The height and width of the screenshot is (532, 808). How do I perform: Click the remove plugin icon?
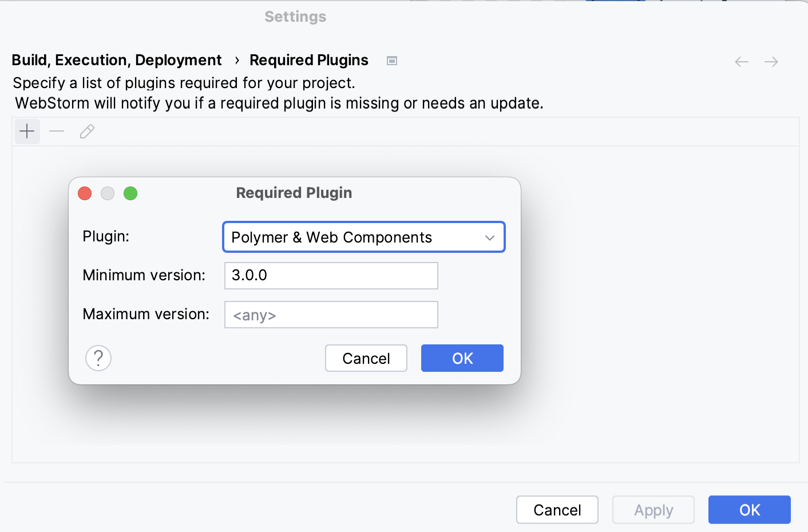pos(57,131)
